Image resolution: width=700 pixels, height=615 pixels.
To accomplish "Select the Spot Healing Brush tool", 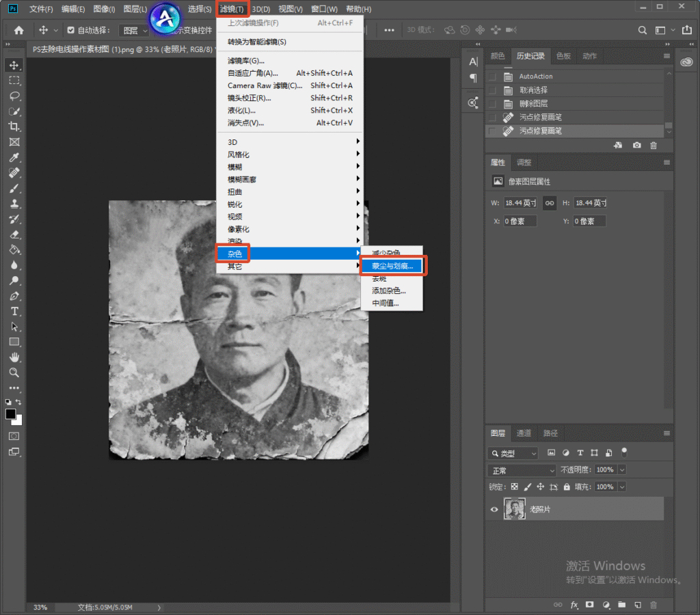I will pos(14,173).
